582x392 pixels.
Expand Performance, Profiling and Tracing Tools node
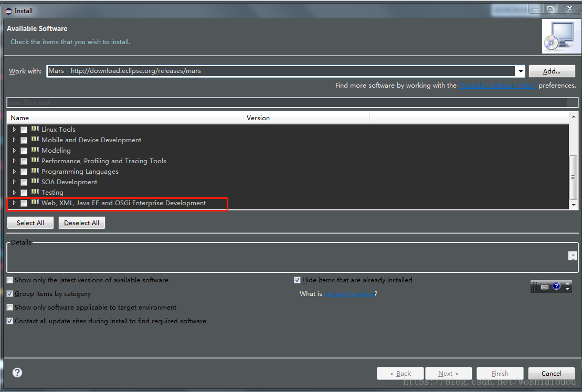(x=14, y=161)
